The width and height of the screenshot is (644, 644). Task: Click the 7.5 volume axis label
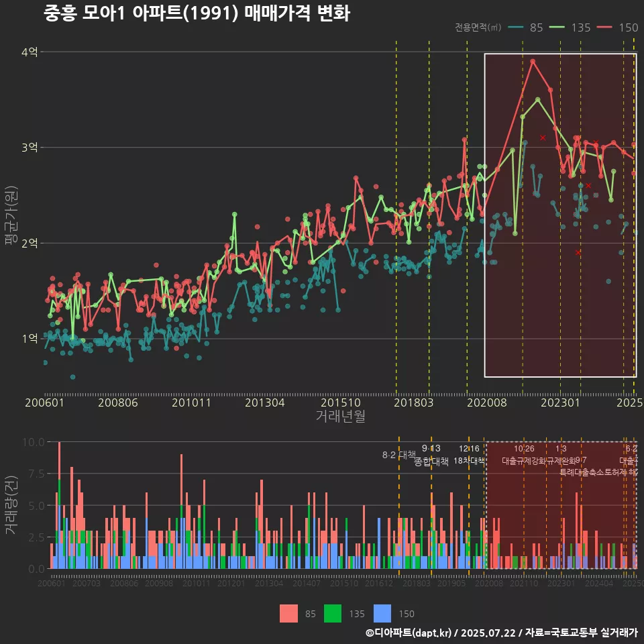click(36, 474)
